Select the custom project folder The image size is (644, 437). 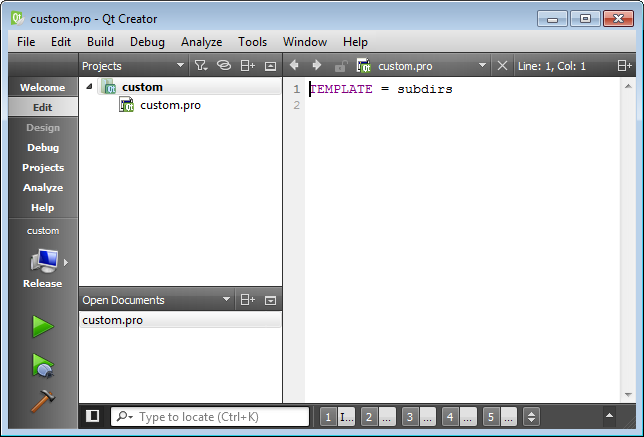pyautogui.click(x=142, y=87)
